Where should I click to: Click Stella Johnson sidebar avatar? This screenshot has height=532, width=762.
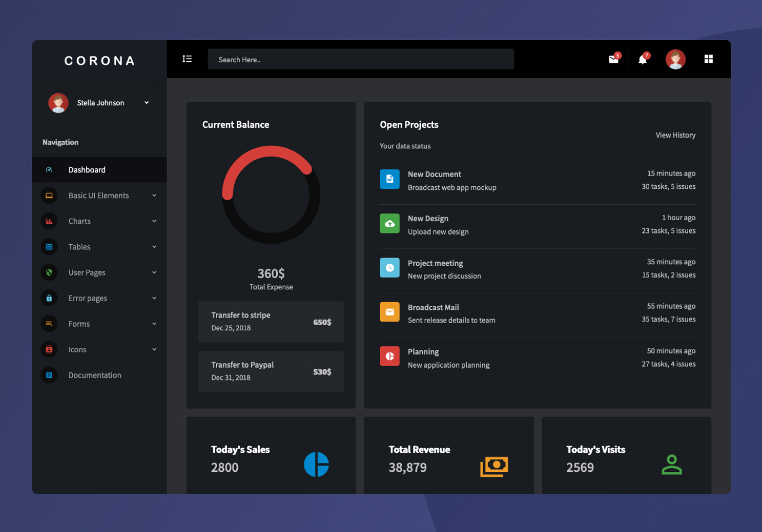59,103
